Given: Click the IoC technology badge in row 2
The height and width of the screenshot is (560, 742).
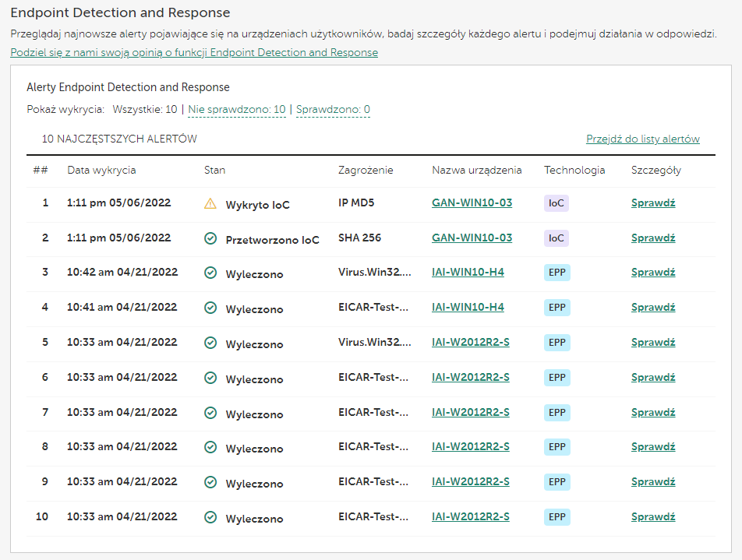Looking at the screenshot, I should [x=556, y=238].
